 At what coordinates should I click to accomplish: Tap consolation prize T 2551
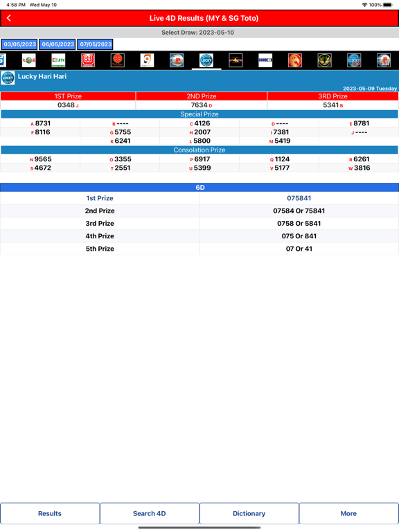tap(121, 168)
